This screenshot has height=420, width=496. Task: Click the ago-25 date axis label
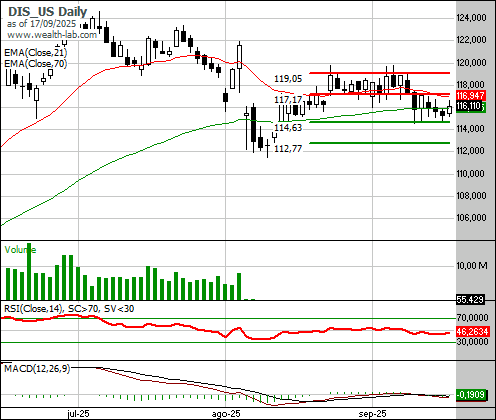tap(226, 414)
